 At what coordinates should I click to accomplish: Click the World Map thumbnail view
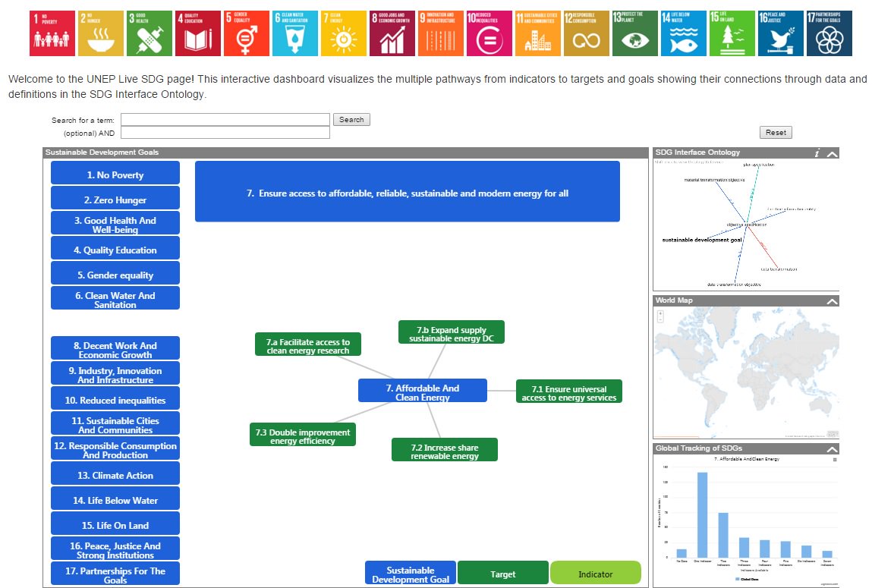(x=746, y=373)
